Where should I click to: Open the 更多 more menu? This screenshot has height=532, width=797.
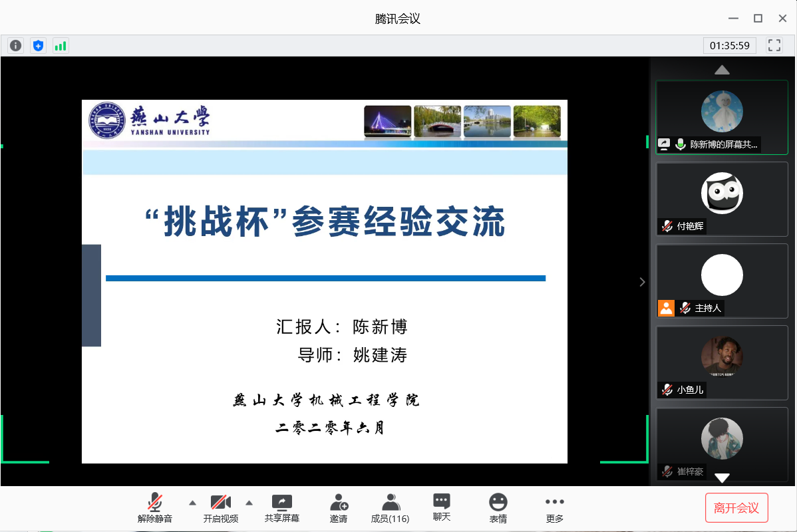pyautogui.click(x=554, y=508)
